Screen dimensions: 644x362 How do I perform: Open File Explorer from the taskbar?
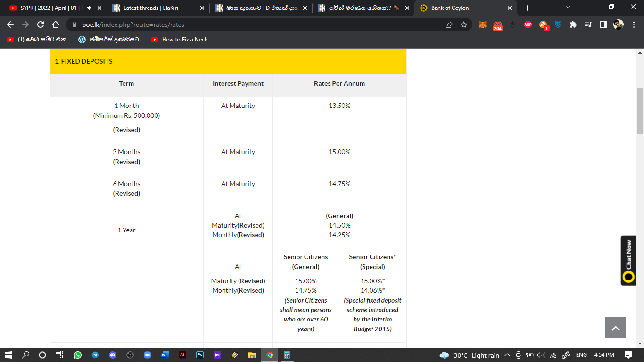[252, 355]
